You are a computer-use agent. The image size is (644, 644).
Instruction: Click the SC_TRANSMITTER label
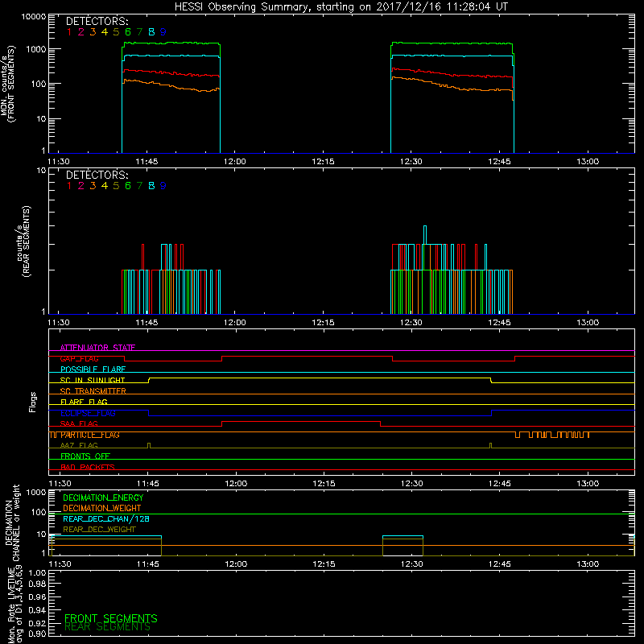click(x=93, y=391)
